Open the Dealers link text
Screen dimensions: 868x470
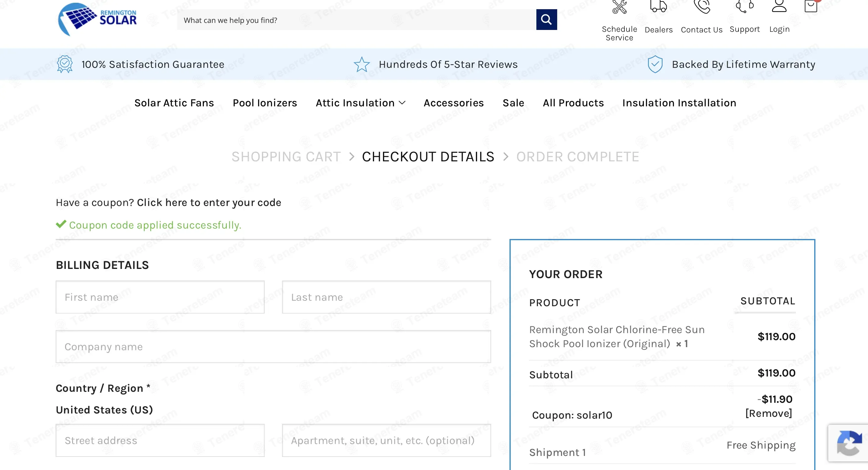[x=658, y=30]
